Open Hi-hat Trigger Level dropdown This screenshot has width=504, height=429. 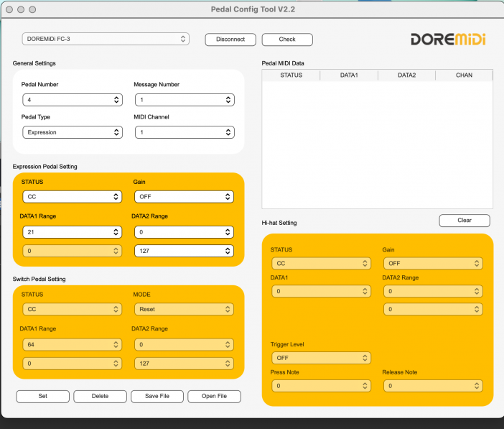click(321, 358)
